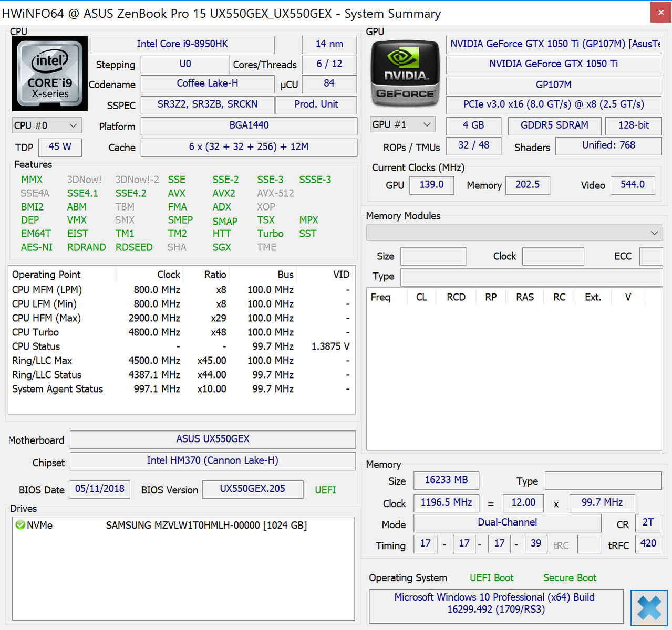Click the GPU clock value '139.0'
The image size is (672, 630).
431,185
